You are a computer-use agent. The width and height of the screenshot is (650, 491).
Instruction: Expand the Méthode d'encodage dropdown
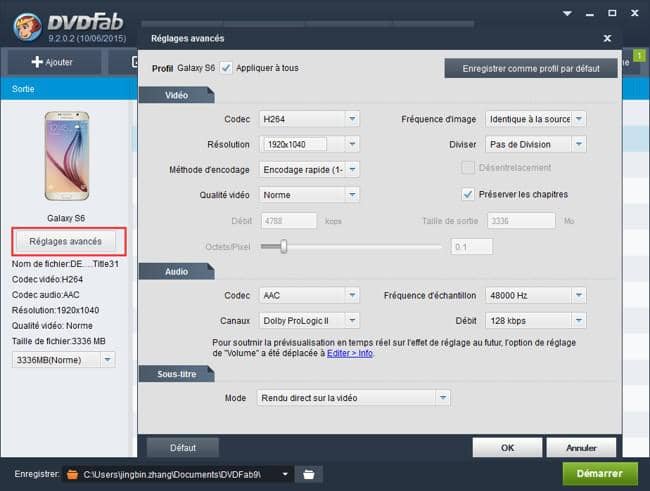[309, 169]
